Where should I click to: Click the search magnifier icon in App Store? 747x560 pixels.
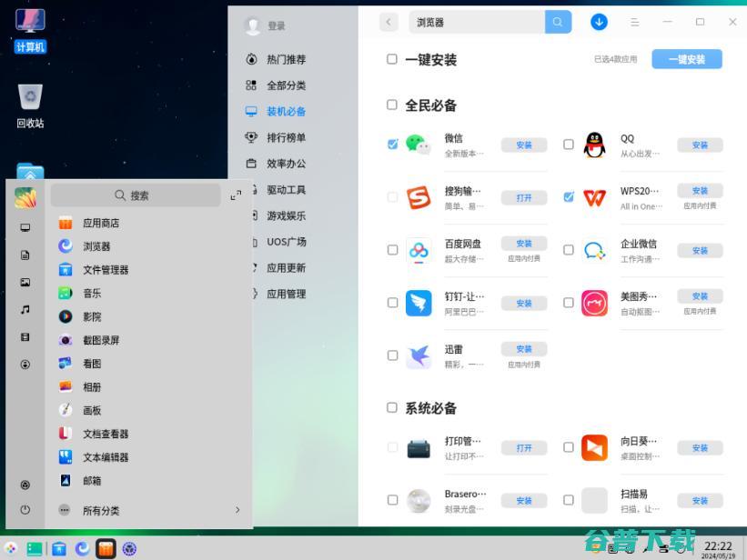click(x=558, y=21)
